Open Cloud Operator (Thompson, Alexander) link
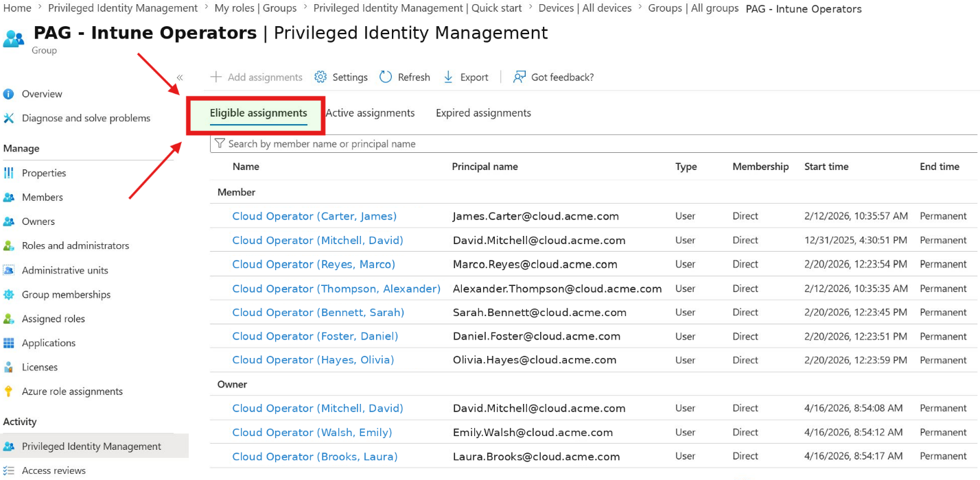 [336, 289]
